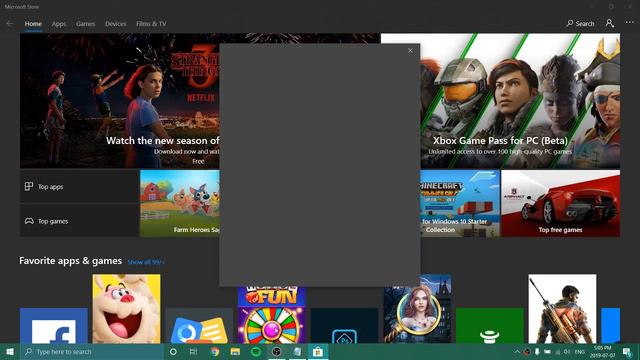Click the taskbar search box
The image size is (640, 360).
pos(92,352)
